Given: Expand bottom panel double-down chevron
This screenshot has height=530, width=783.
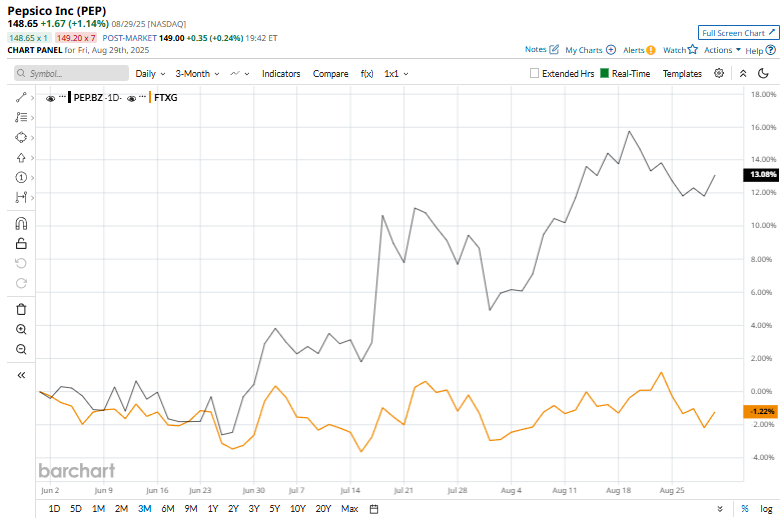Looking at the screenshot, I should click(720, 509).
